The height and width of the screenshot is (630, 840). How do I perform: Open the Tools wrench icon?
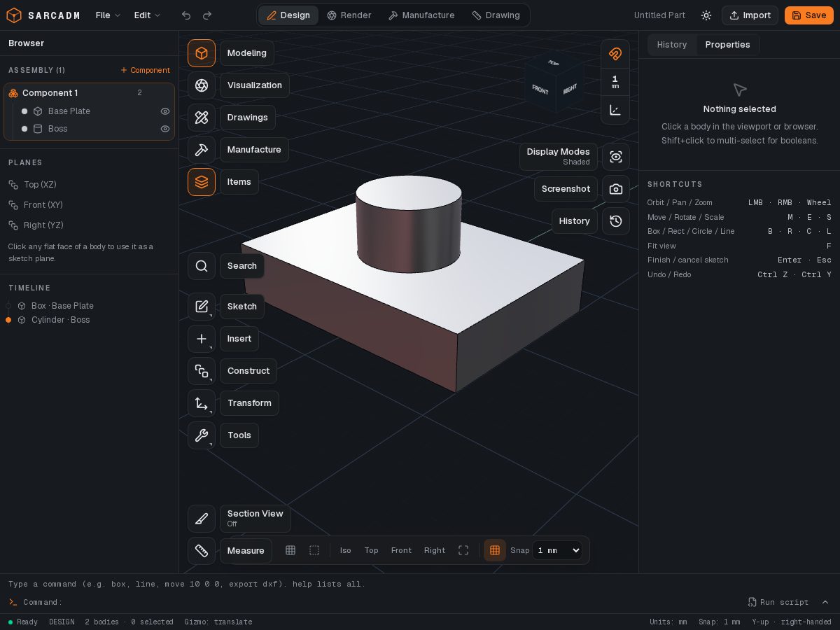coord(202,435)
